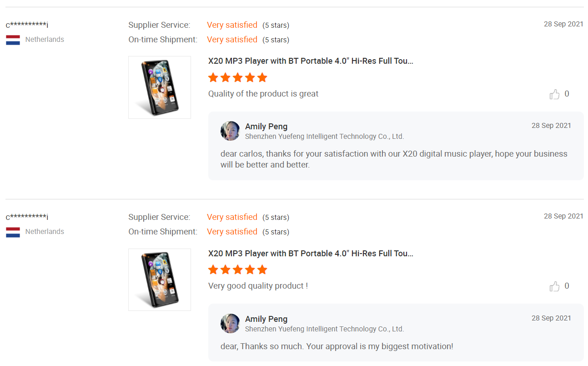Click the five-star rating on second review

[x=237, y=269]
